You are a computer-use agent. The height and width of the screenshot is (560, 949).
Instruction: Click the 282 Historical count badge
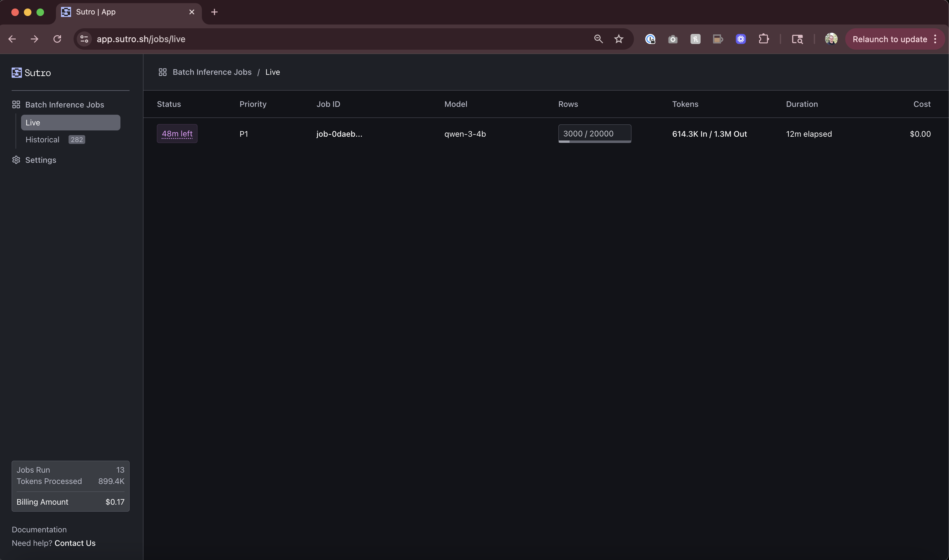click(x=77, y=140)
